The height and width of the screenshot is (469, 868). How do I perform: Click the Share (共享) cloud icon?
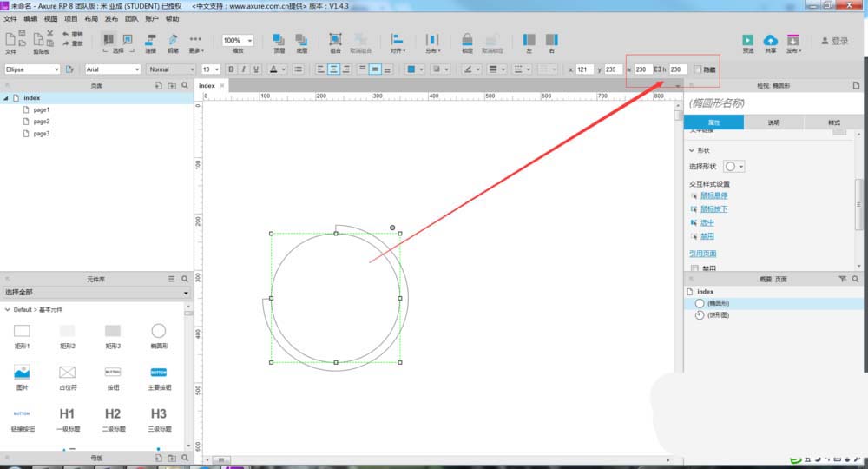pyautogui.click(x=771, y=40)
